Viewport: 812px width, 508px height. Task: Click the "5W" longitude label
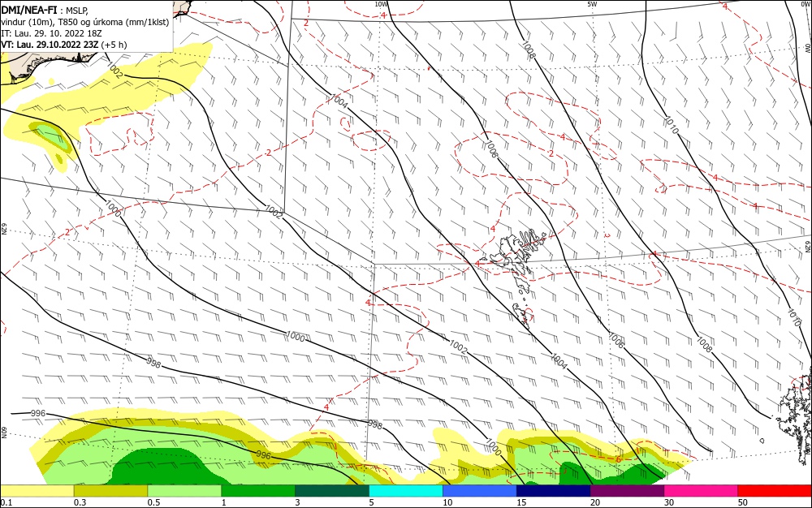[593, 4]
